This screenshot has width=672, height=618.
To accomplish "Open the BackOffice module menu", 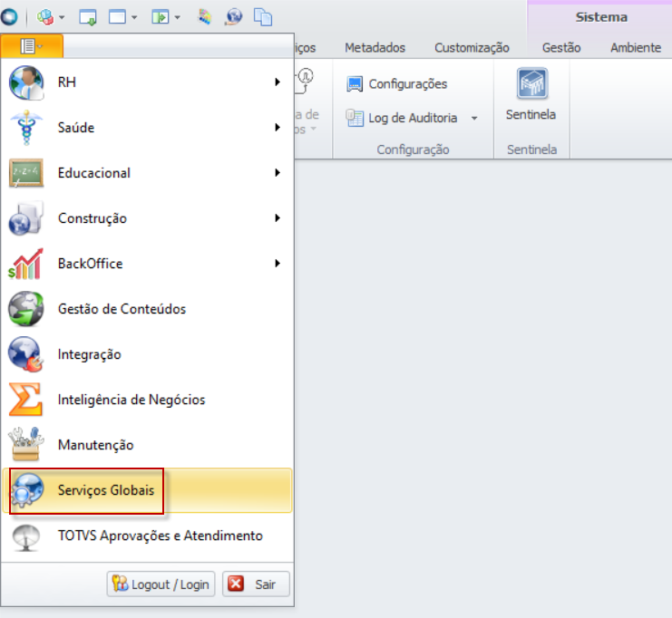I will [x=147, y=264].
